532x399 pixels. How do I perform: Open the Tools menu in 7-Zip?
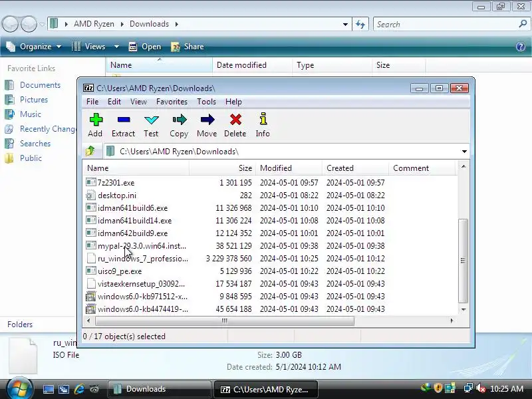tap(206, 102)
